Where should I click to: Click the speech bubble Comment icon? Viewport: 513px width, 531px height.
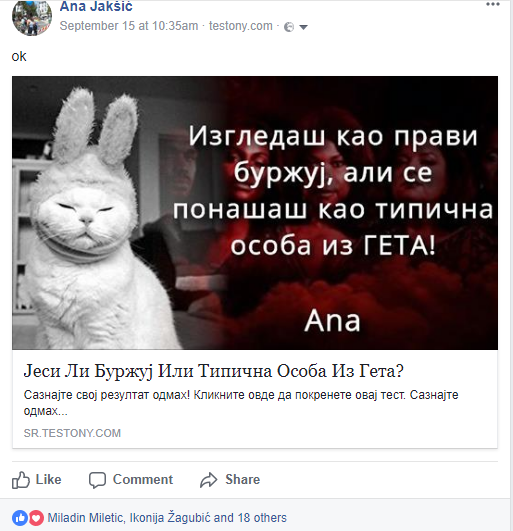[98, 480]
